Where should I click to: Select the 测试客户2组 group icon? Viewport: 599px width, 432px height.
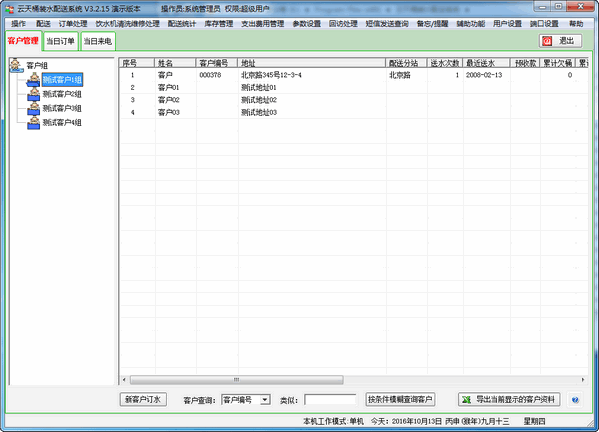[x=34, y=94]
